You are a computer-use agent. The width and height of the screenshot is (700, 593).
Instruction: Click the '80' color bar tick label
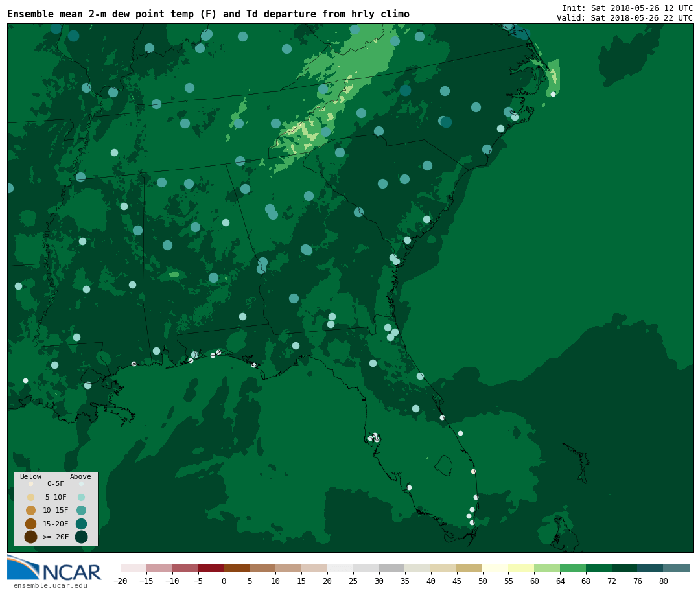click(664, 581)
